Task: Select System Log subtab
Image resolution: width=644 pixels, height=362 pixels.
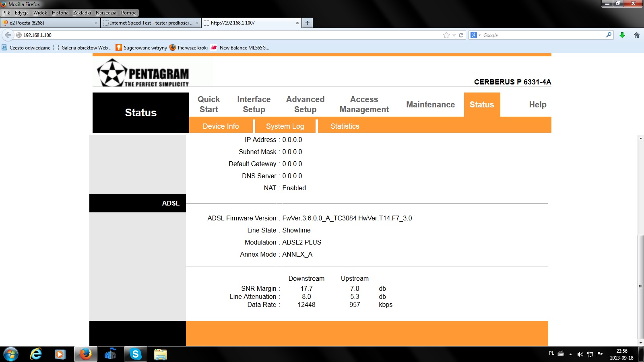Action: (x=285, y=126)
